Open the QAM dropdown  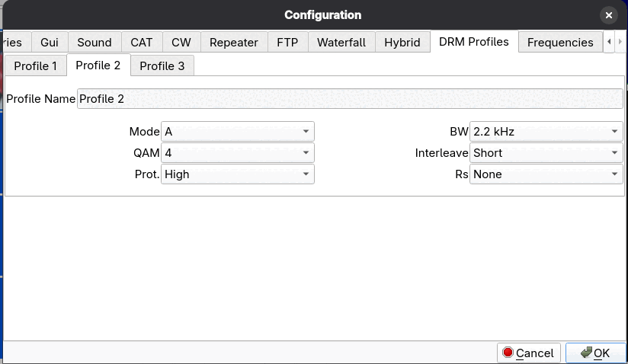(238, 153)
